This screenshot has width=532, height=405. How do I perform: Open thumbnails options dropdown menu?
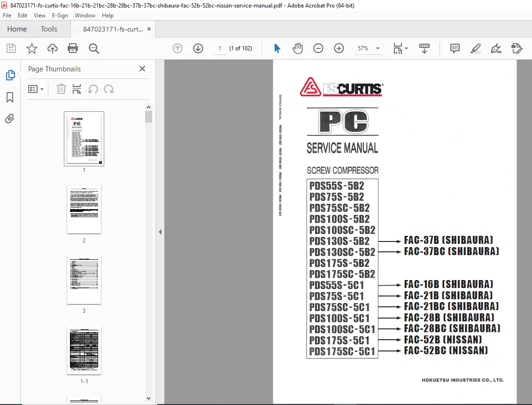pyautogui.click(x=36, y=89)
